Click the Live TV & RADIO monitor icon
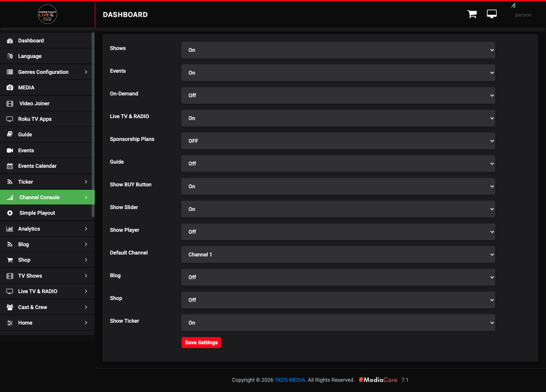This screenshot has width=546, height=392. [10, 291]
